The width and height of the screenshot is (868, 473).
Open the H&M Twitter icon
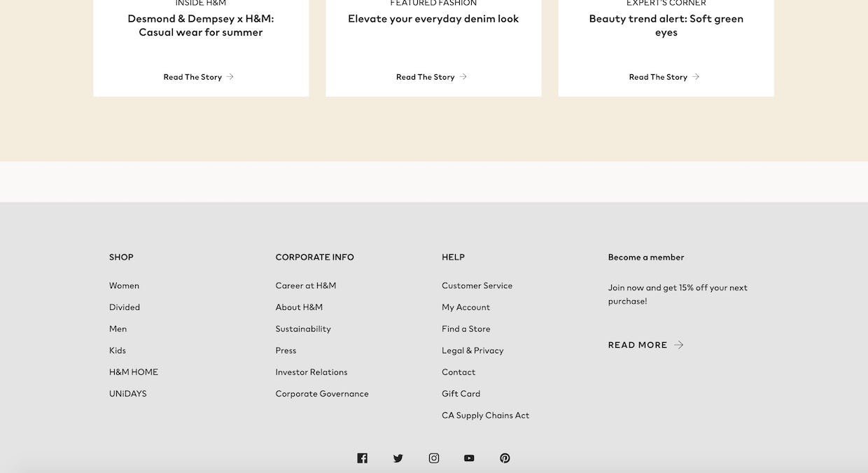point(398,458)
